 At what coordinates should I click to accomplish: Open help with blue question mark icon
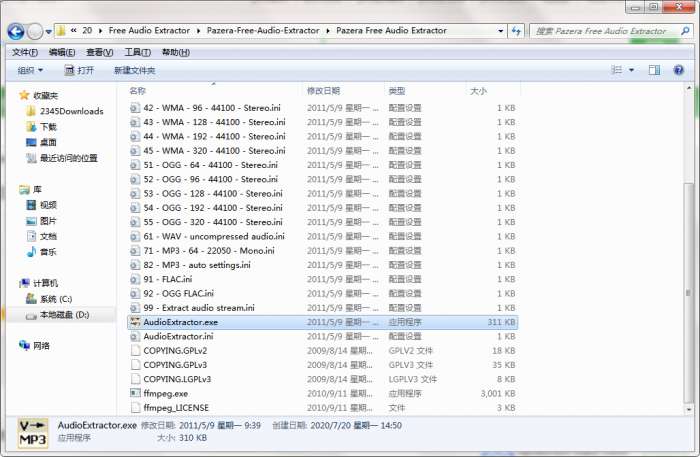[x=679, y=70]
